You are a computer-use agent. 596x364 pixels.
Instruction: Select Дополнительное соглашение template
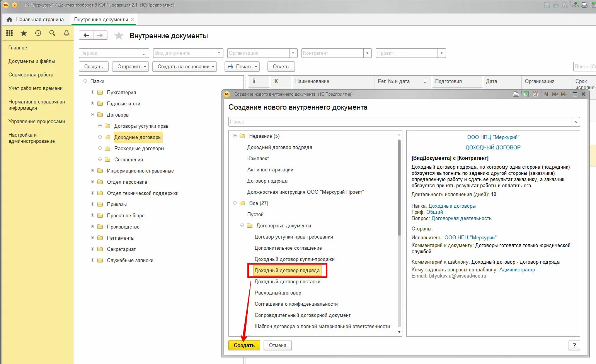click(288, 248)
